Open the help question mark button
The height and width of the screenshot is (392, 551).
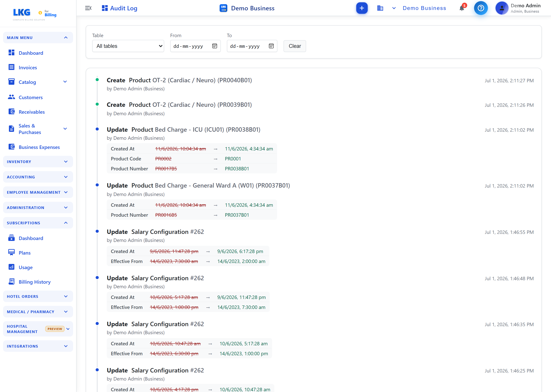[x=481, y=8]
